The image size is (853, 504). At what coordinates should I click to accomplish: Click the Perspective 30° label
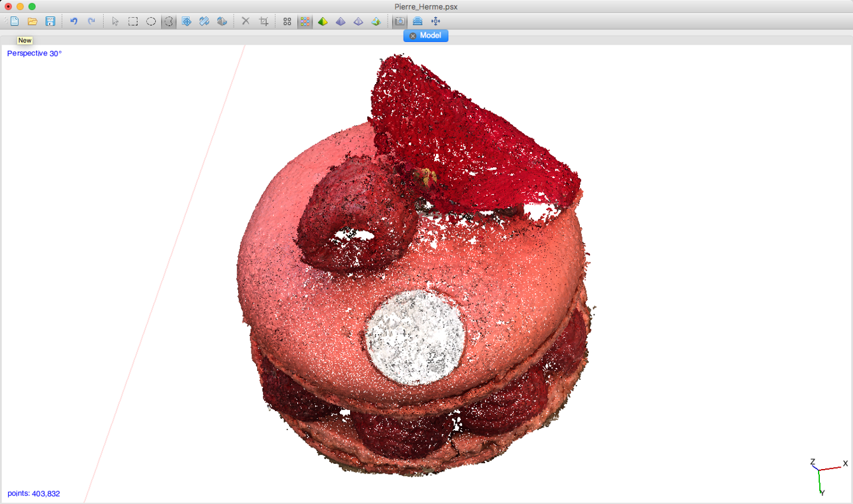tap(34, 53)
